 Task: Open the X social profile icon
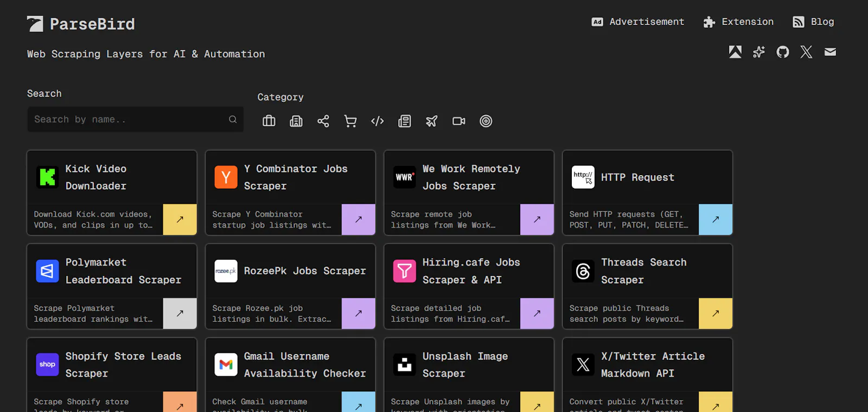807,52
